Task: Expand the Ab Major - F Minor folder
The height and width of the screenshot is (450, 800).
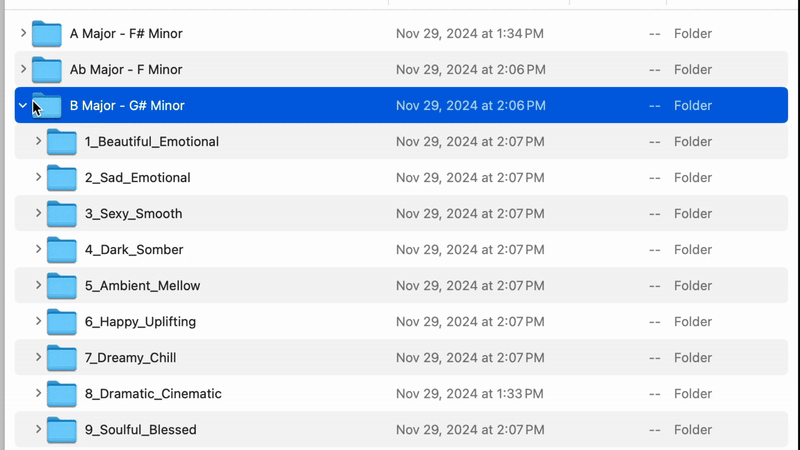Action: coord(23,69)
